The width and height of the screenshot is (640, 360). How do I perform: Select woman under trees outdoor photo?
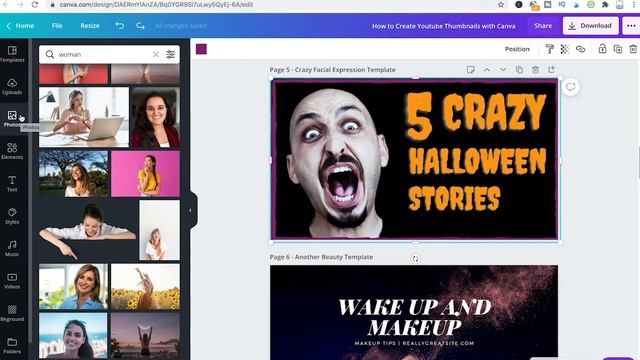click(73, 174)
